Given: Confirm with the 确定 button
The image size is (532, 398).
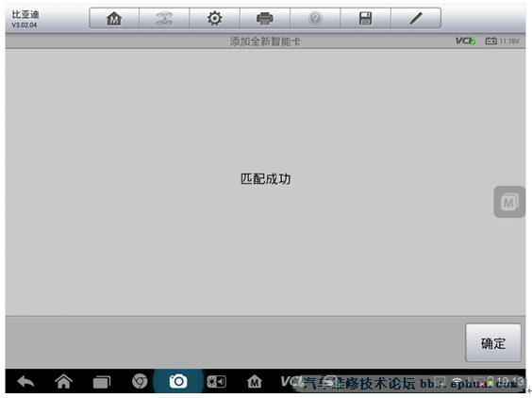Looking at the screenshot, I should pyautogui.click(x=493, y=342).
